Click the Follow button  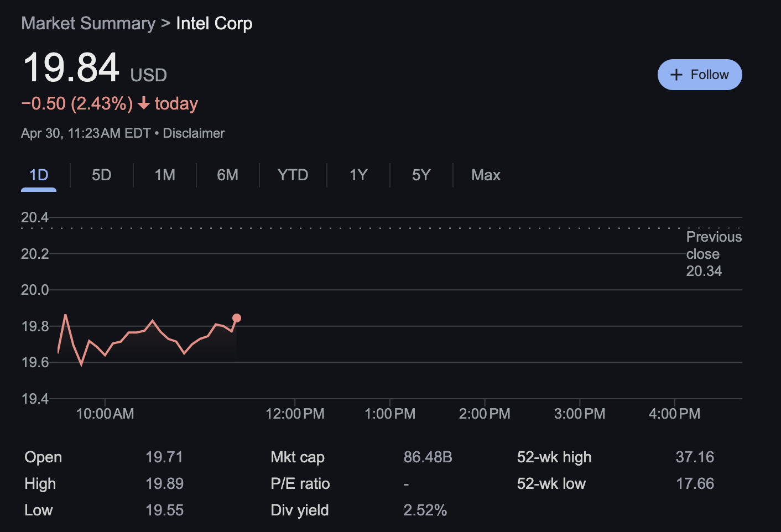[700, 75]
